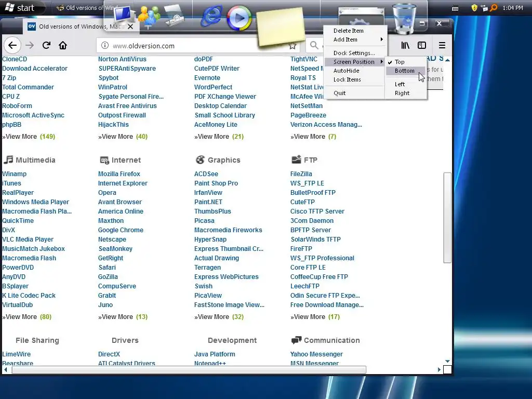Bookmark this page with the star icon
The height and width of the screenshot is (399, 532).
pos(292,46)
